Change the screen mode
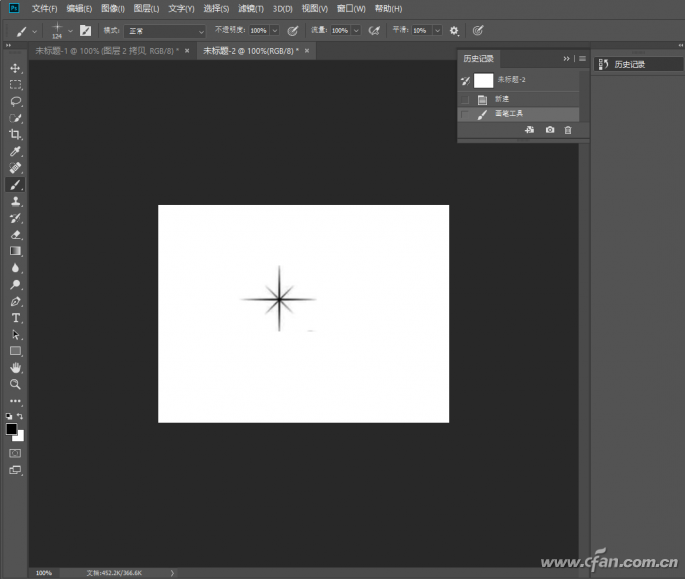 point(15,470)
